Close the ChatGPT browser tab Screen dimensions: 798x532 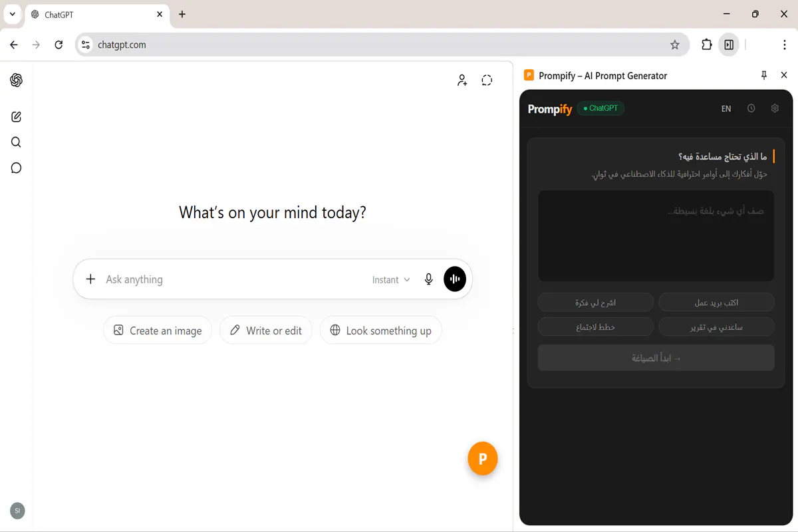pos(160,14)
